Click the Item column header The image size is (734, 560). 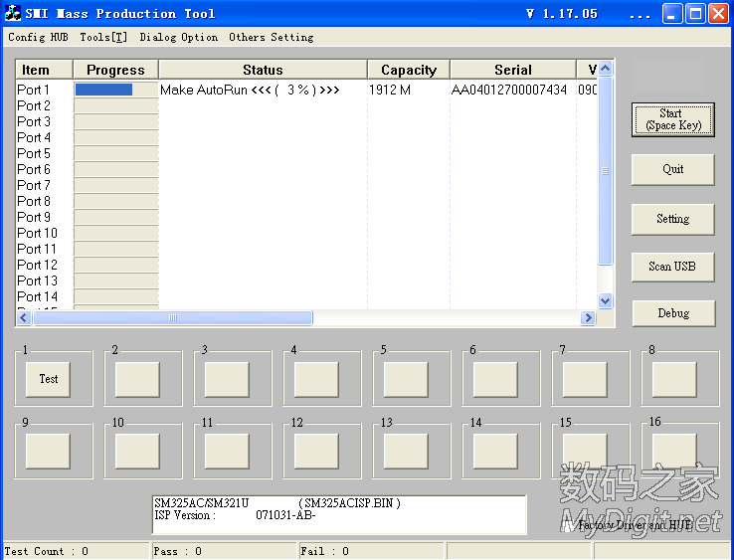(44, 70)
